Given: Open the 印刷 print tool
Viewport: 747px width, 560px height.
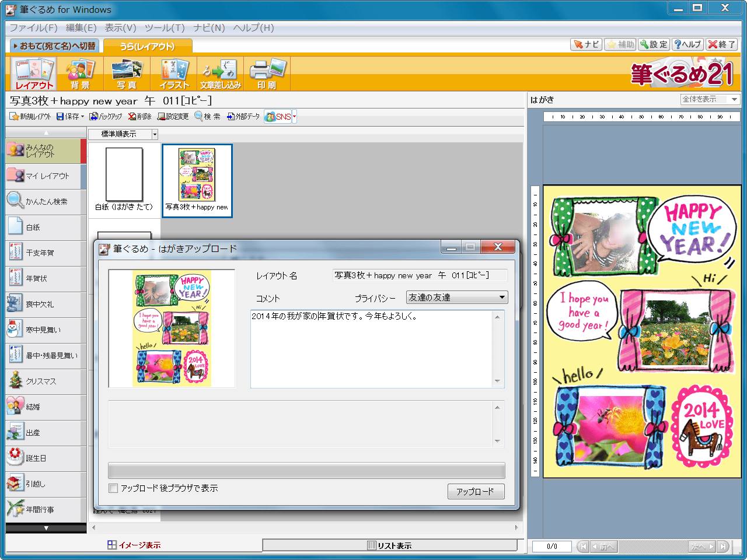Looking at the screenshot, I should click(x=267, y=73).
